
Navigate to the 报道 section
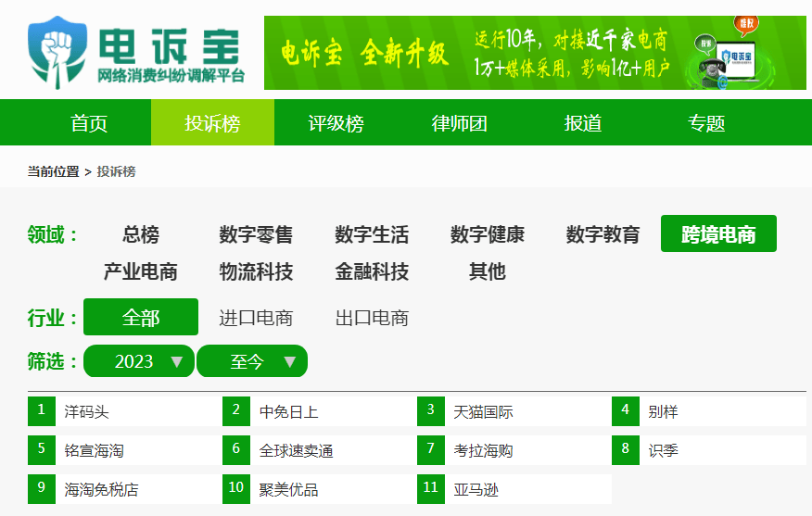tap(583, 123)
